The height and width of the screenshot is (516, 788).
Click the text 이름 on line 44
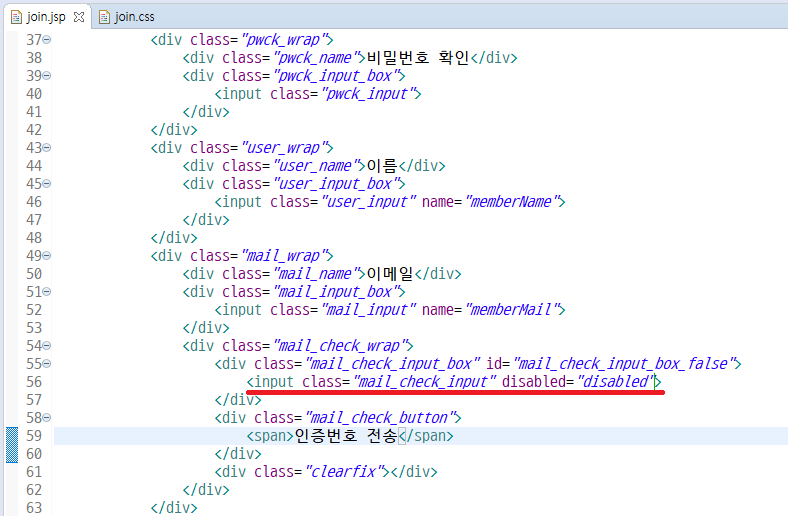click(x=382, y=166)
